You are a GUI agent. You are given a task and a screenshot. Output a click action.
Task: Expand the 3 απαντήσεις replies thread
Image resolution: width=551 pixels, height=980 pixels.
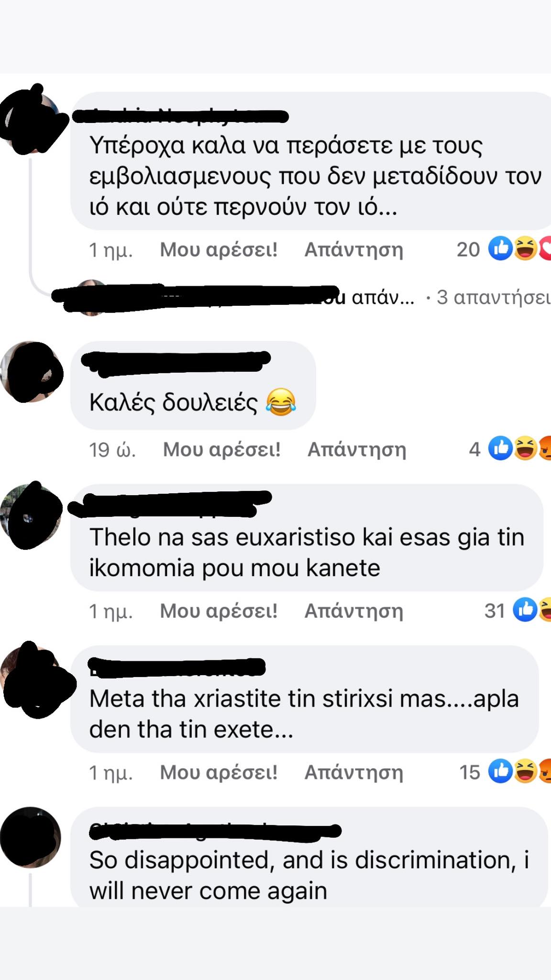pos(493,297)
